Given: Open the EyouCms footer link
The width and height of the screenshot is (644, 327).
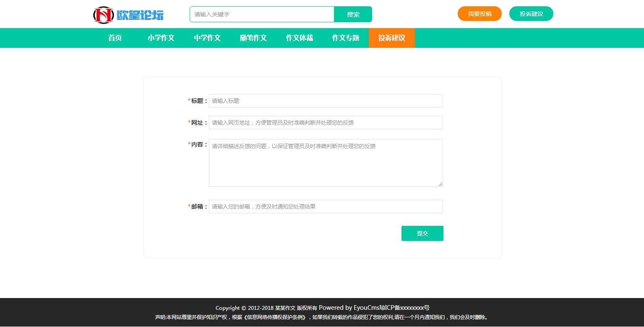Looking at the screenshot, I should 367,308.
